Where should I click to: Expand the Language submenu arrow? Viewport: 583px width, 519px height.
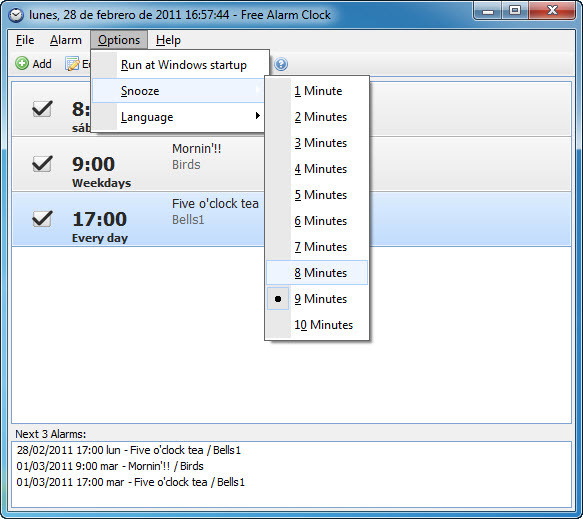tap(257, 116)
